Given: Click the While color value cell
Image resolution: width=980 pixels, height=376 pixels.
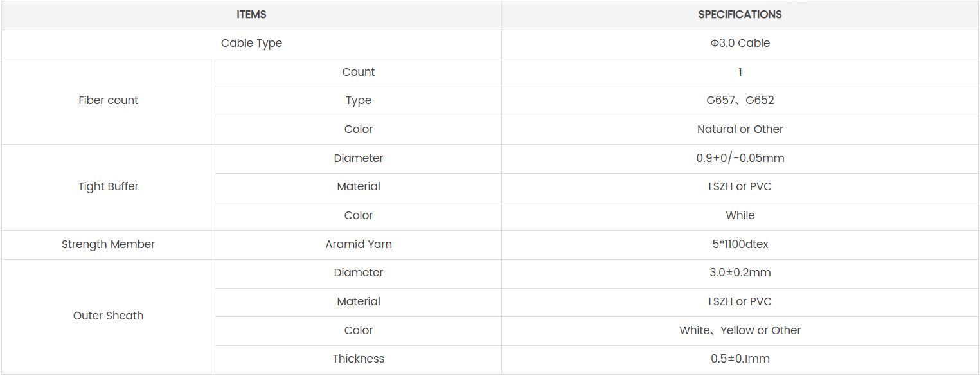Looking at the screenshot, I should click(x=740, y=216).
